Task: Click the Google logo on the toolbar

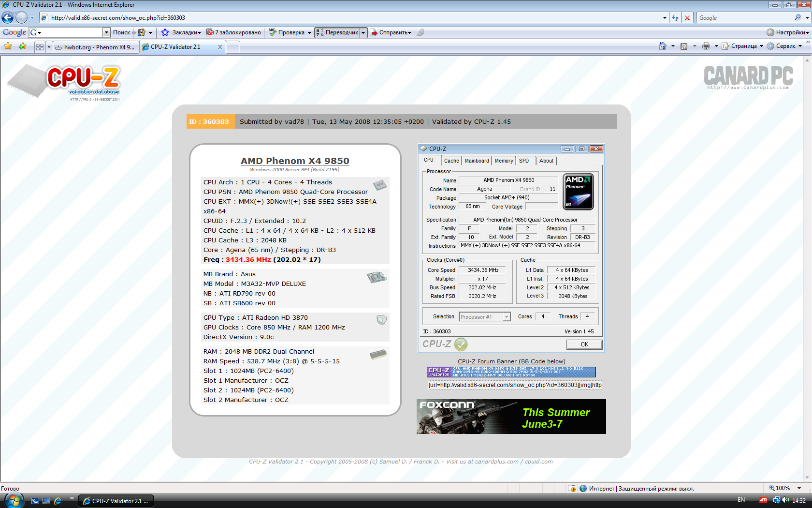Action: [x=14, y=32]
